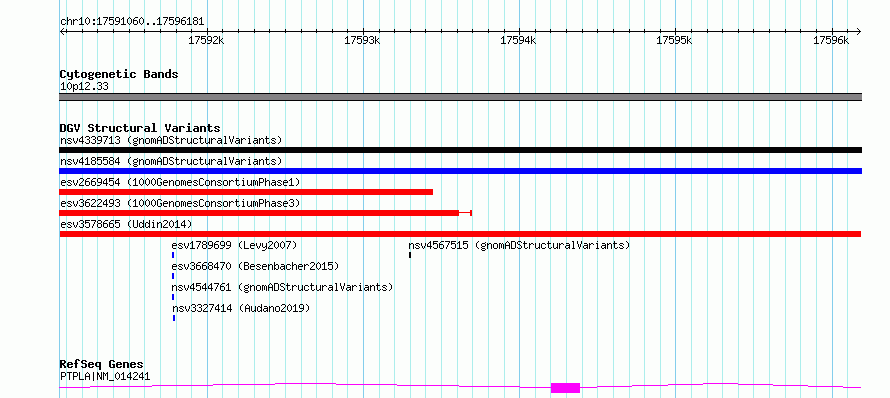The width and height of the screenshot is (890, 398).
Task: Click the 17593k ruler label
Action: coord(362,41)
